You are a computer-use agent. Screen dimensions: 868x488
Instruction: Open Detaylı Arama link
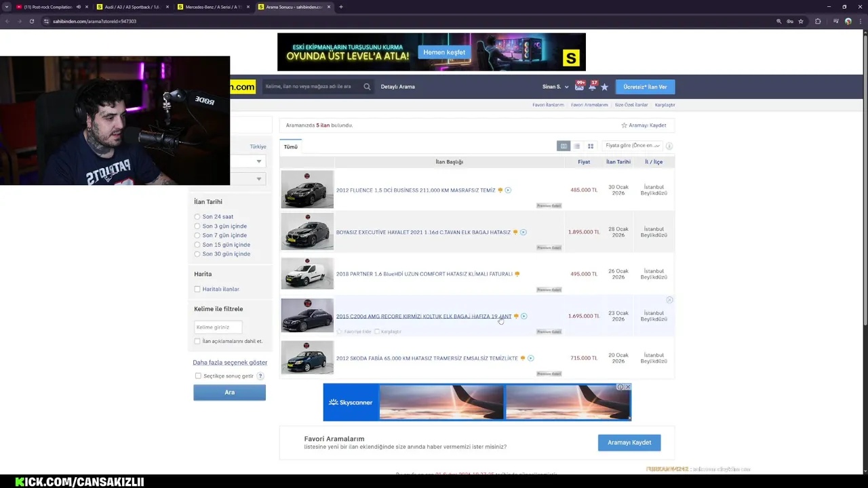pyautogui.click(x=397, y=87)
